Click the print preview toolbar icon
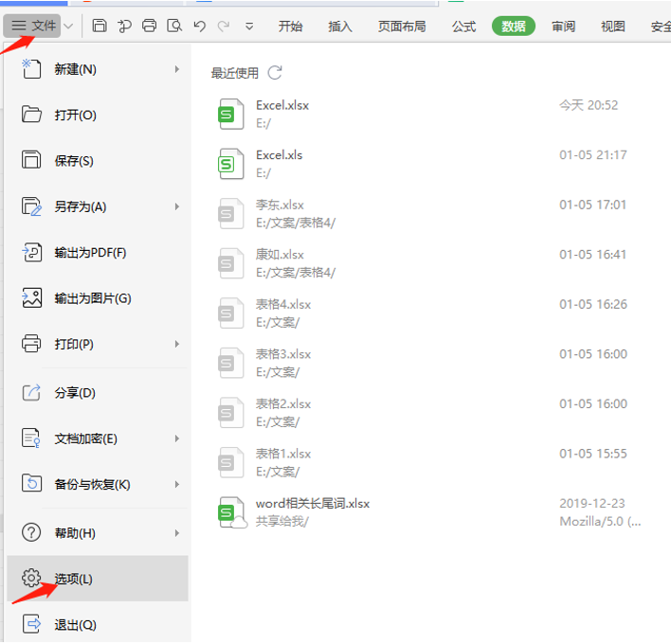The height and width of the screenshot is (644, 671). (174, 27)
